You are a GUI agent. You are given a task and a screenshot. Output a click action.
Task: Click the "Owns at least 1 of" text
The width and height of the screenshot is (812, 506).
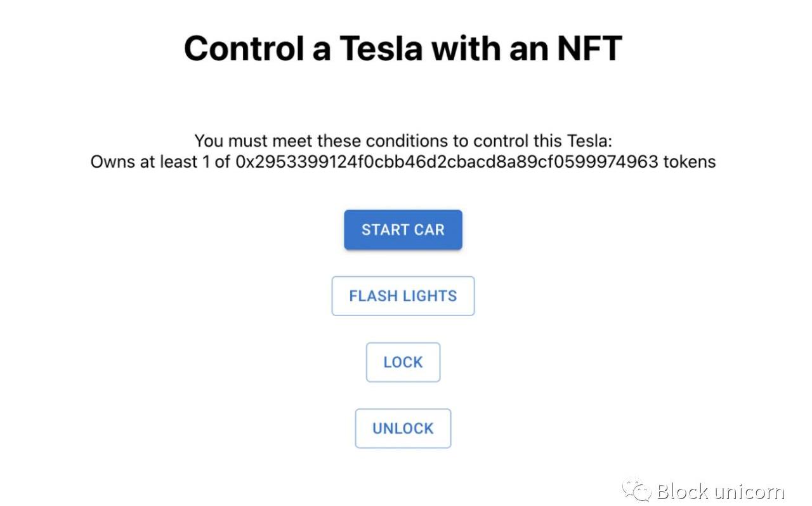[x=160, y=162]
